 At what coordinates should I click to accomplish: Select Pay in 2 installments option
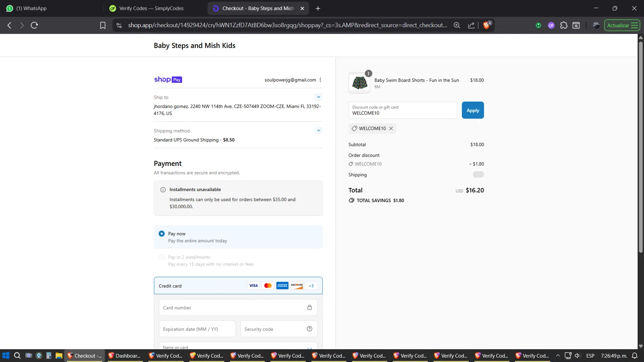[161, 257]
